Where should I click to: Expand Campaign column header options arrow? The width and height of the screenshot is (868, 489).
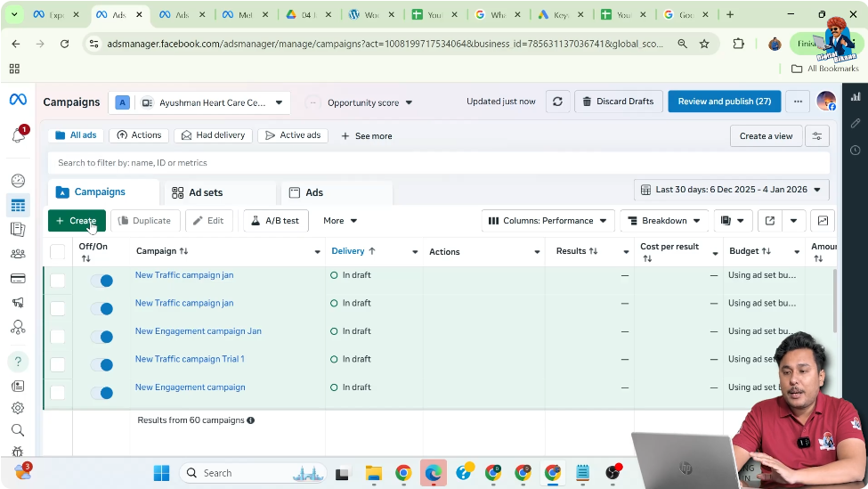pyautogui.click(x=317, y=252)
